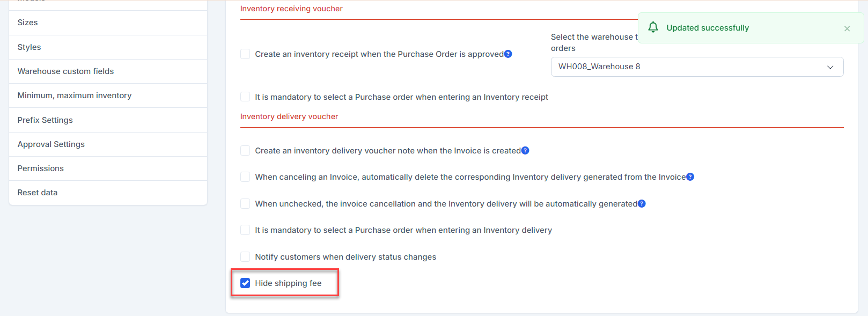The height and width of the screenshot is (316, 868).
Task: Open Prefix Settings menu item
Action: 45,120
